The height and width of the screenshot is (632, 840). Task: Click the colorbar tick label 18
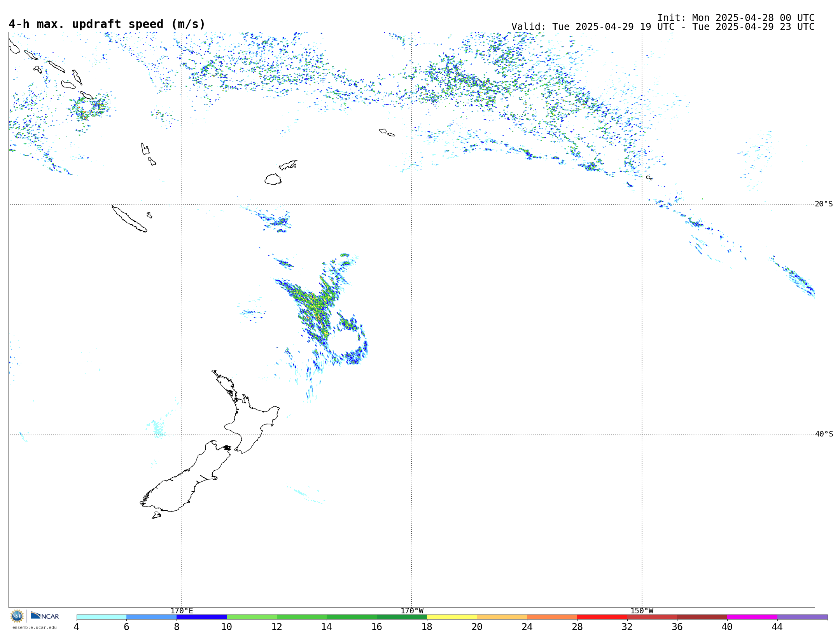pos(427,627)
